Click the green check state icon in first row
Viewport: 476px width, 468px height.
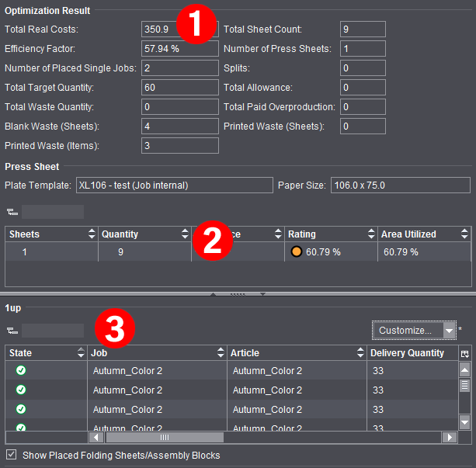click(21, 371)
